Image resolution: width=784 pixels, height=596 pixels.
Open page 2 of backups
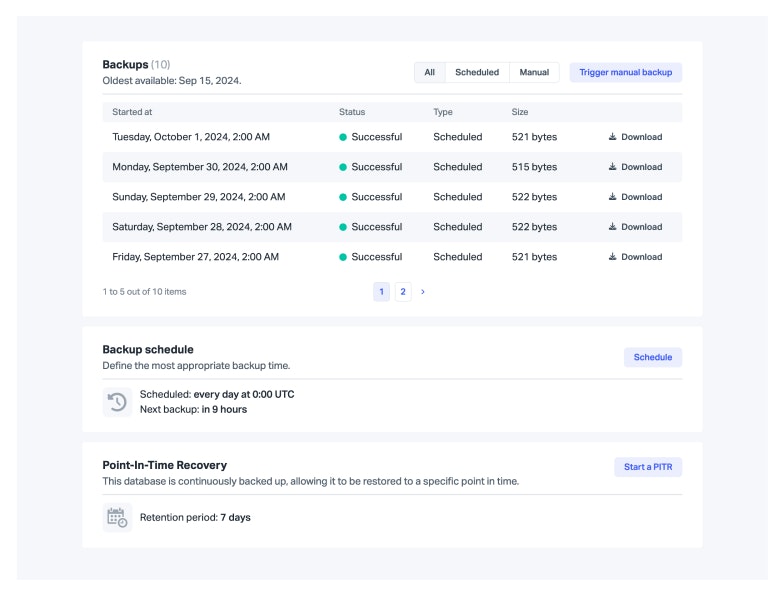click(403, 292)
